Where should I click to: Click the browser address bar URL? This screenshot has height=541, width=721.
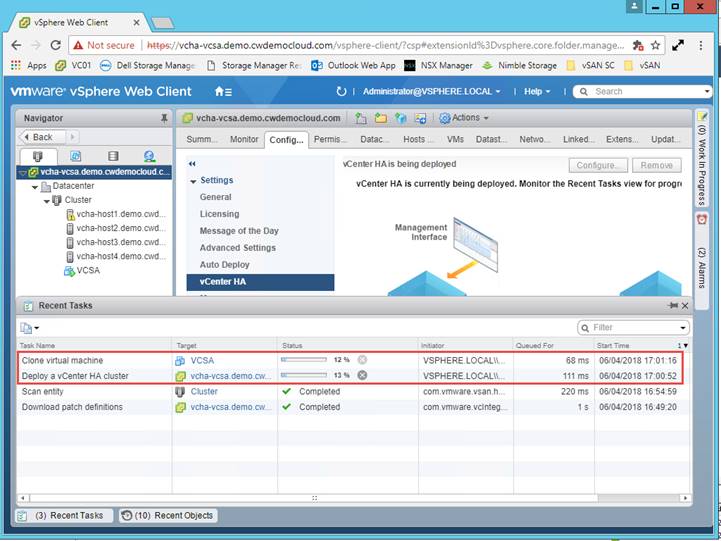pos(385,45)
